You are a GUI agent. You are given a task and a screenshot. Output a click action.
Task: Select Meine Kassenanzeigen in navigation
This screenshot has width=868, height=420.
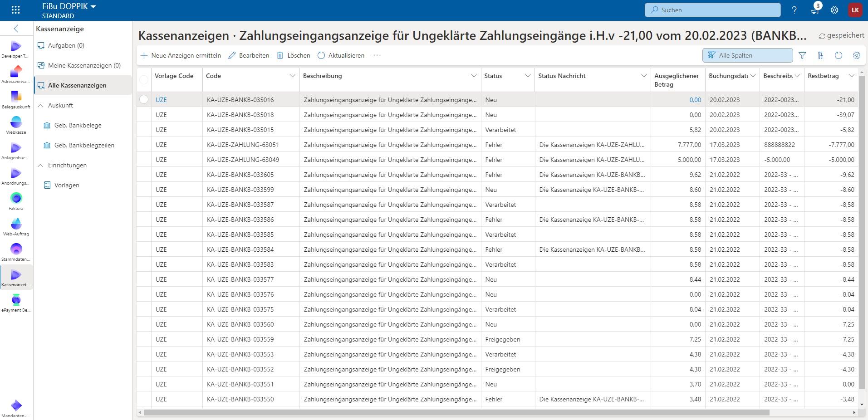point(84,65)
